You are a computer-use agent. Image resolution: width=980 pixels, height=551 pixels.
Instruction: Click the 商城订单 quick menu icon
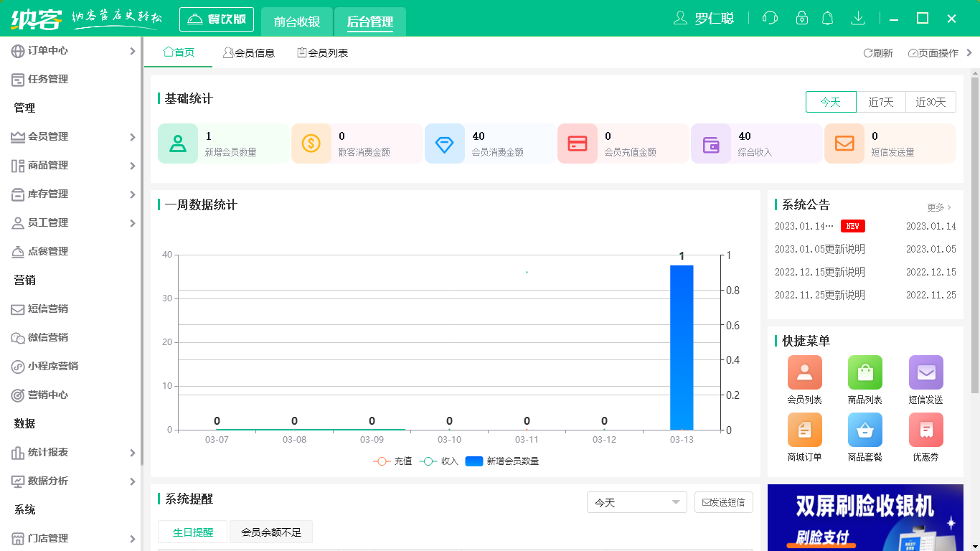pyautogui.click(x=804, y=430)
